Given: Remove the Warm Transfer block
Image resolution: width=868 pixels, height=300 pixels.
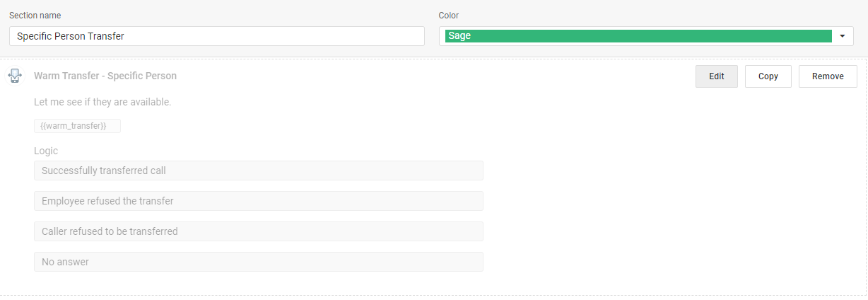Looking at the screenshot, I should [x=828, y=76].
